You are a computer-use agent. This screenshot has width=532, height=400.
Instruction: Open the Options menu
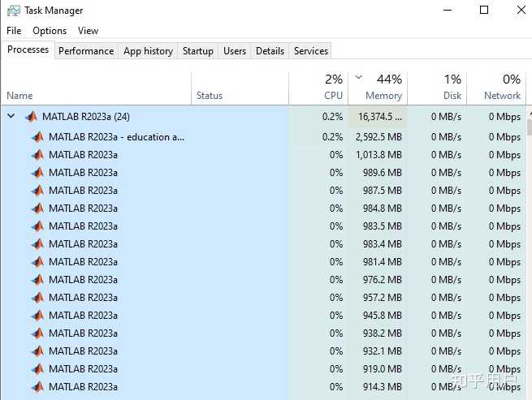pyautogui.click(x=50, y=31)
